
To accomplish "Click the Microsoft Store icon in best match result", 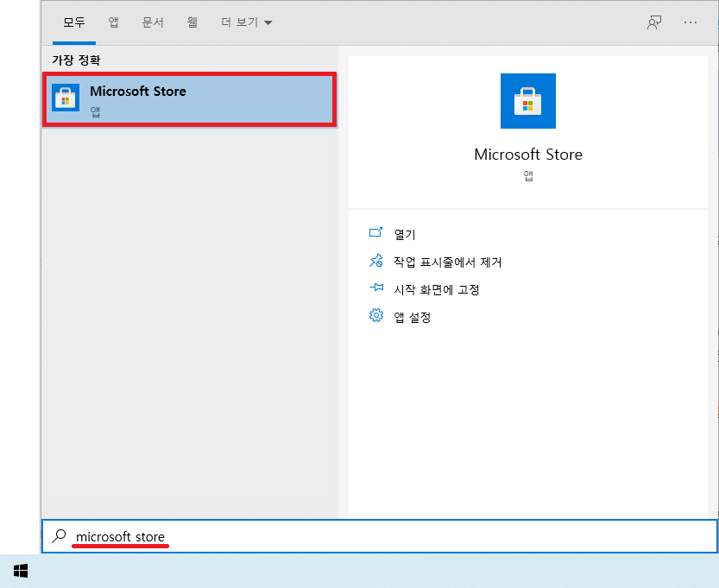I will coord(66,98).
